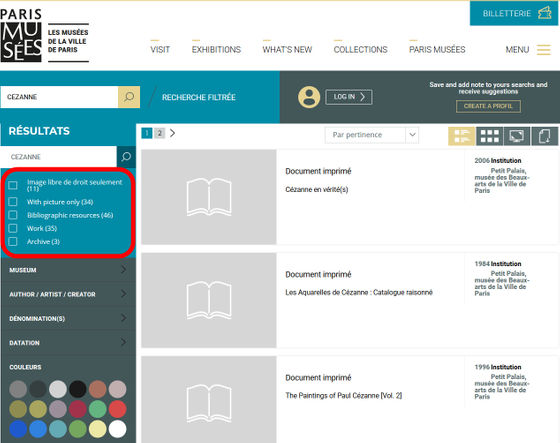Click the export download document icon
Screen dimensions: 560x443
544,136
